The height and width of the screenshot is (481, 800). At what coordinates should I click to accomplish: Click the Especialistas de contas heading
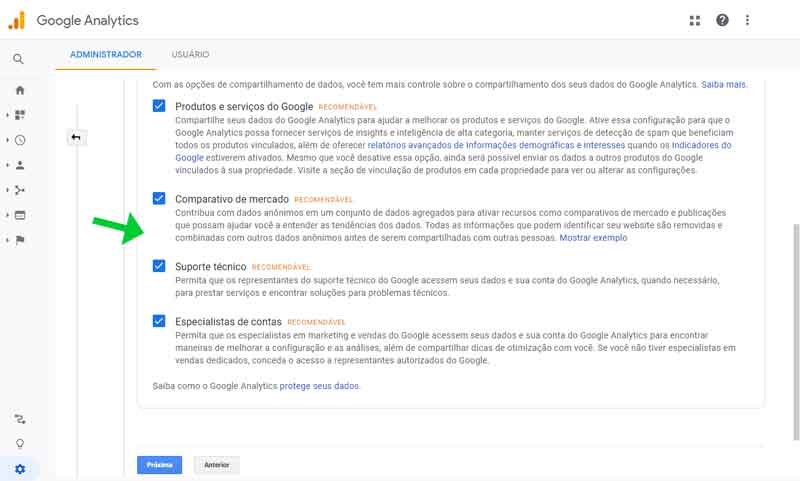[228, 322]
